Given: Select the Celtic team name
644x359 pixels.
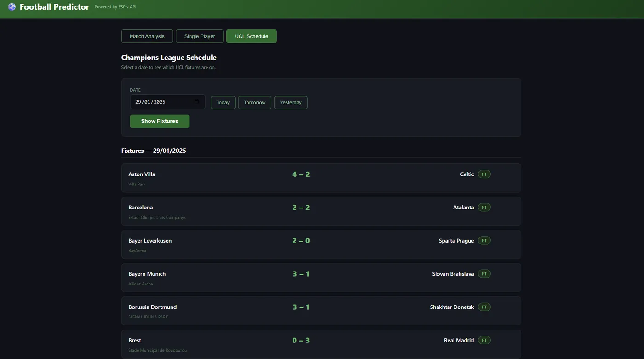Looking at the screenshot, I should (467, 174).
